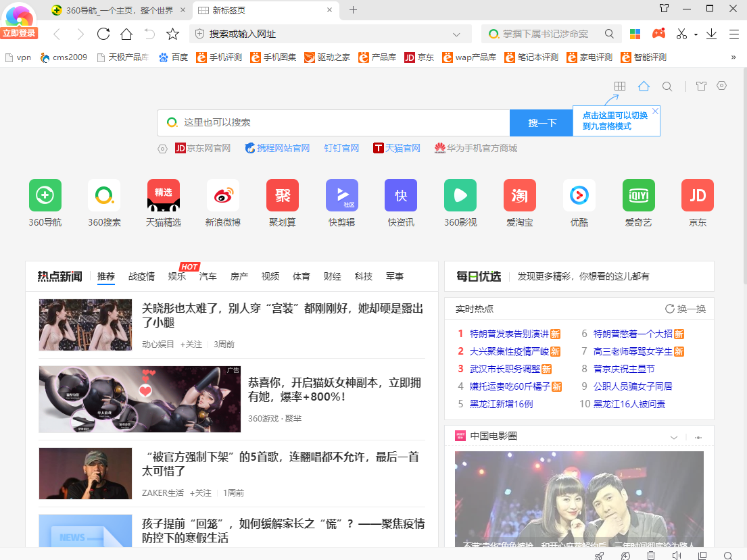Toggle the mute speaker icon in status bar

(x=677, y=555)
